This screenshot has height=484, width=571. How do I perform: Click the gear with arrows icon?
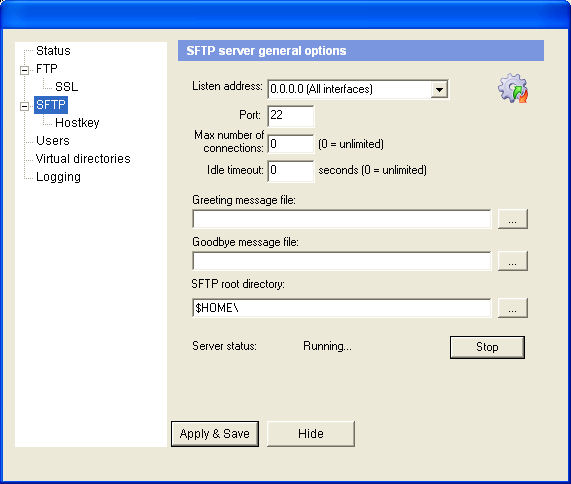(513, 88)
